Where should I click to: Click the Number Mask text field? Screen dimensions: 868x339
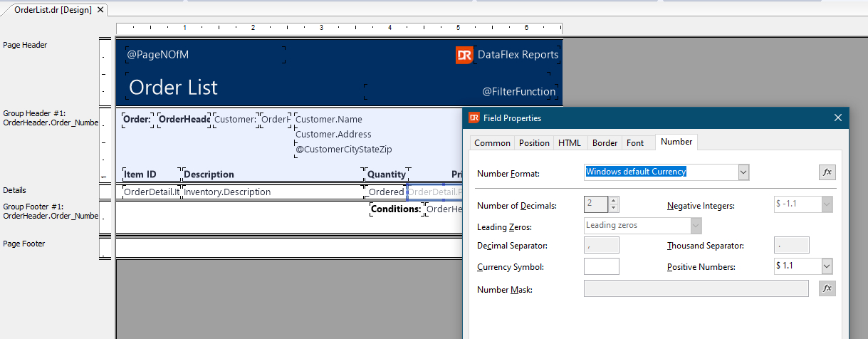coord(696,288)
